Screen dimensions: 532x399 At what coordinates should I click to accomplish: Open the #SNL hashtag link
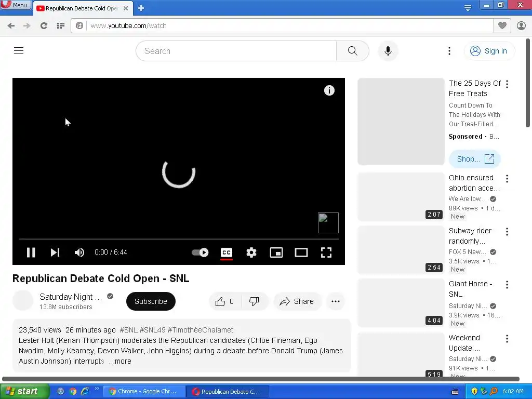tap(129, 330)
